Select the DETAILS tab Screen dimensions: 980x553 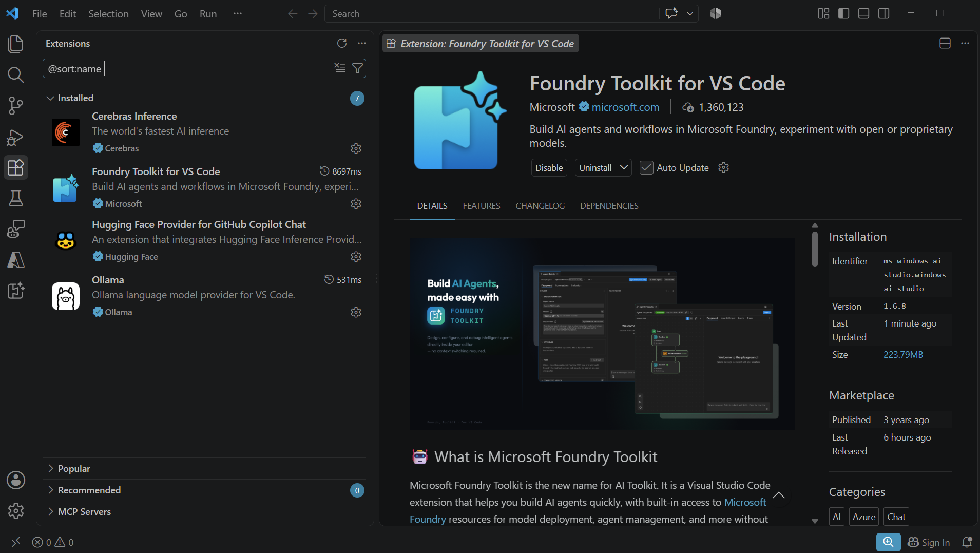click(x=432, y=206)
